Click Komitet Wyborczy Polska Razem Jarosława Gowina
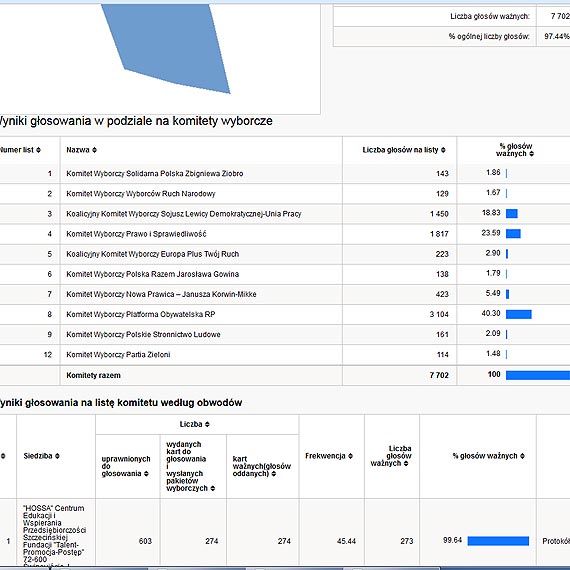The width and height of the screenshot is (570, 570). pos(152,274)
